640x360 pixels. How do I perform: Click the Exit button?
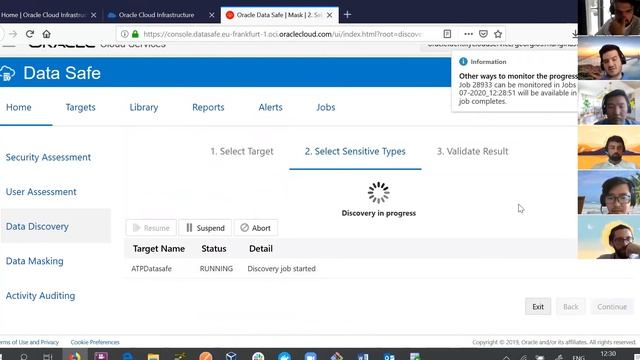point(538,307)
